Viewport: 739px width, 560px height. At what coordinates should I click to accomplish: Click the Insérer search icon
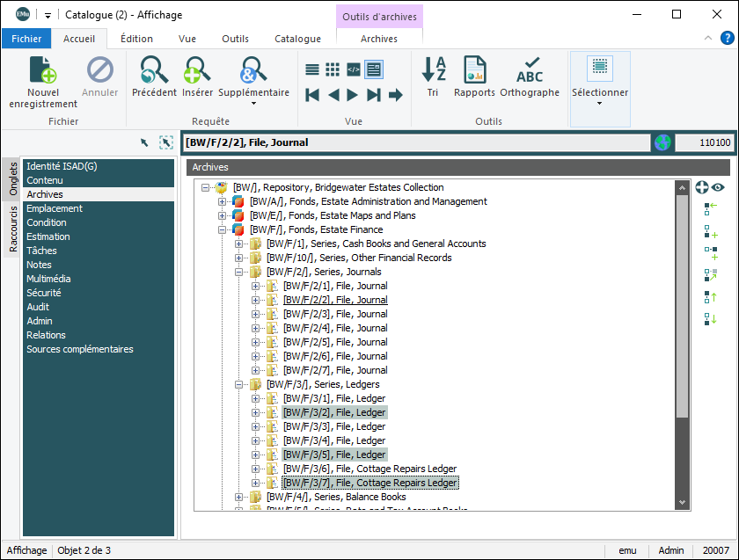point(197,70)
